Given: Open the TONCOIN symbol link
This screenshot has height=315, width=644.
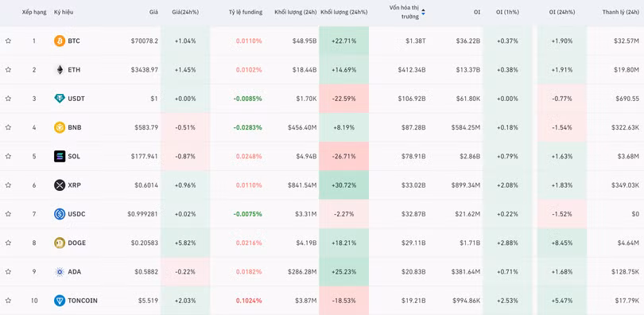Looking at the screenshot, I should pyautogui.click(x=83, y=301).
